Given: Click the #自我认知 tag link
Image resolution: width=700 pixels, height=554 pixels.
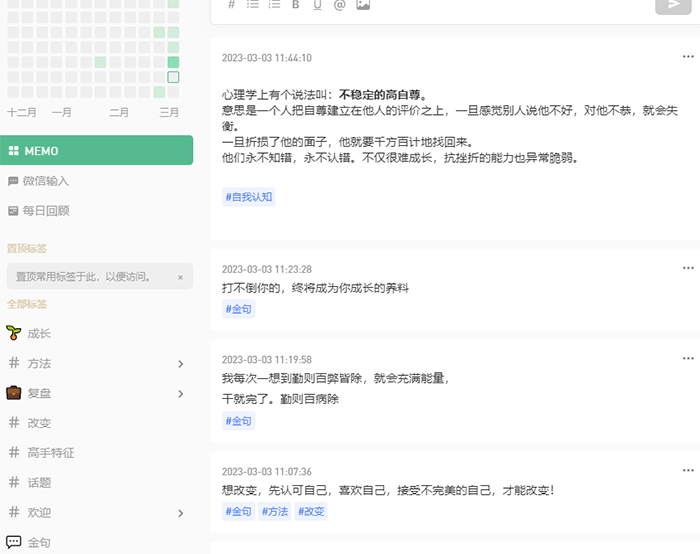Looking at the screenshot, I should coord(248,197).
